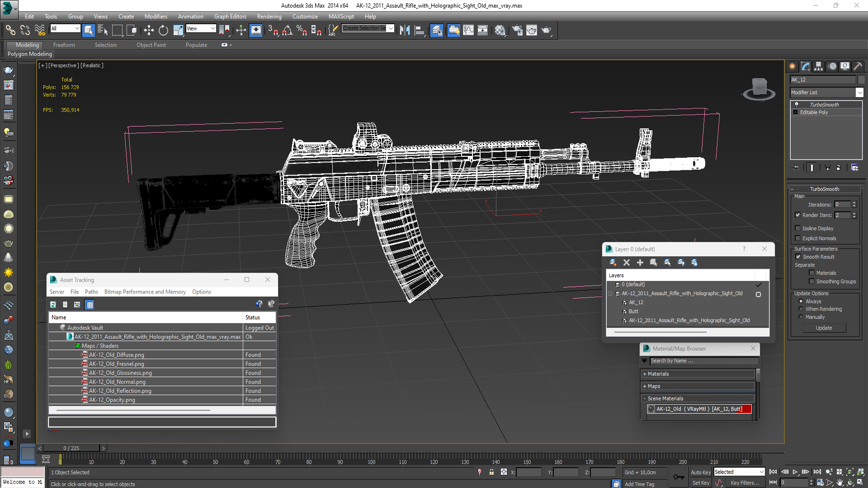Viewport: 868px width, 488px height.
Task: Refresh the Asset Tracking list icon
Action: coord(53,305)
